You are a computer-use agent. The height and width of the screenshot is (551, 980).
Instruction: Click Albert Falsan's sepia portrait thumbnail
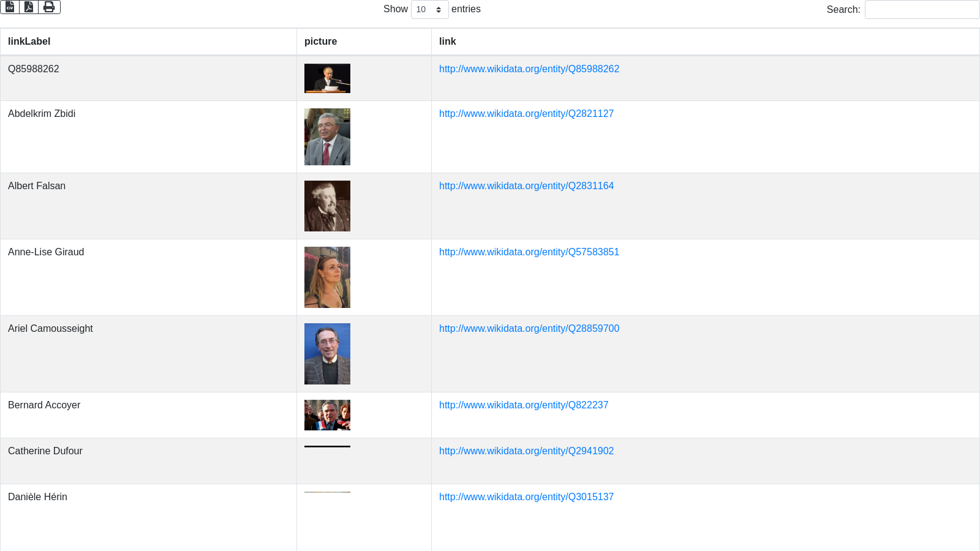click(x=327, y=206)
